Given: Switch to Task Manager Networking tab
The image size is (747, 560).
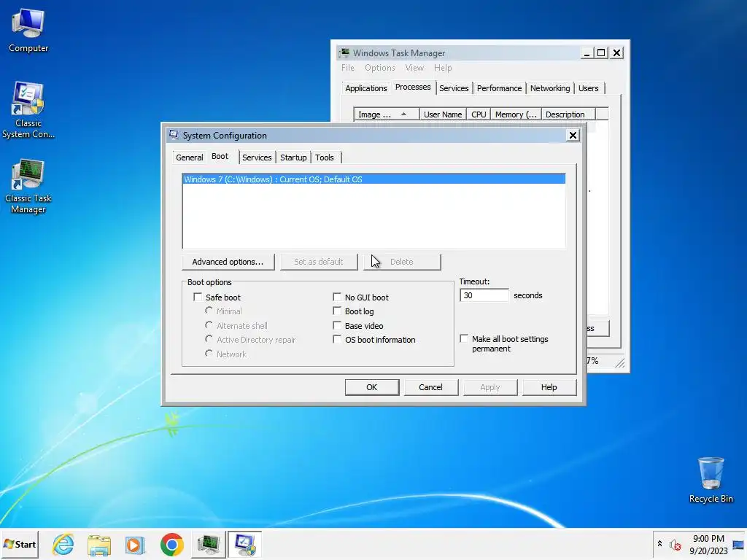Looking at the screenshot, I should [x=550, y=88].
